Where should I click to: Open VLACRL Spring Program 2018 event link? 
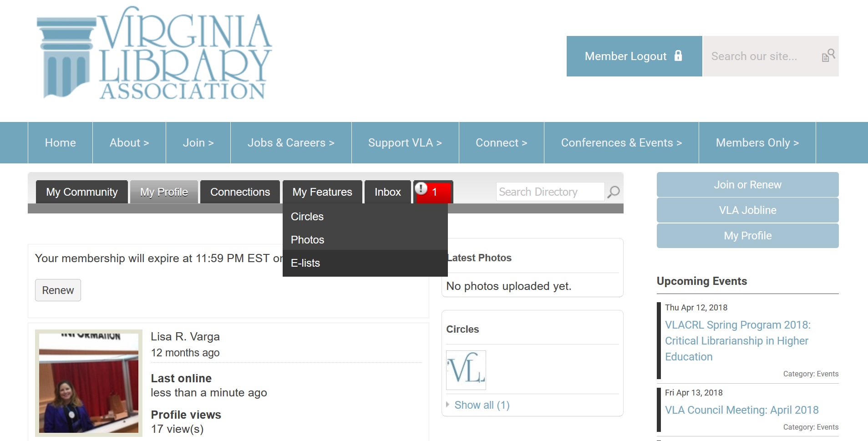pyautogui.click(x=738, y=340)
